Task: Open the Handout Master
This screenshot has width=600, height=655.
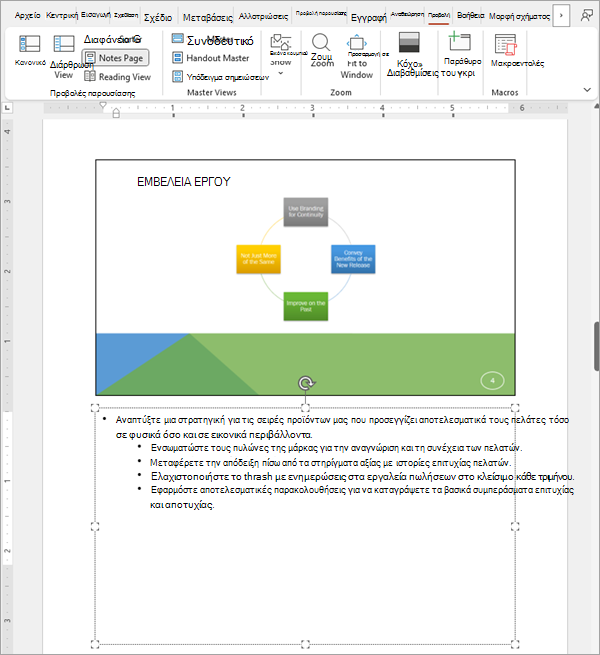Action: pyautogui.click(x=211, y=58)
